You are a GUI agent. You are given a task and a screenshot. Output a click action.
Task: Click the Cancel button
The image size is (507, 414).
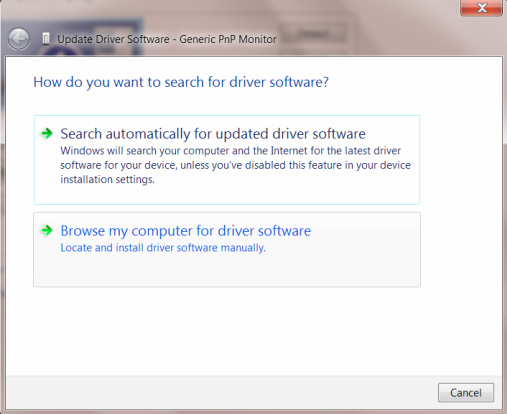(x=466, y=393)
